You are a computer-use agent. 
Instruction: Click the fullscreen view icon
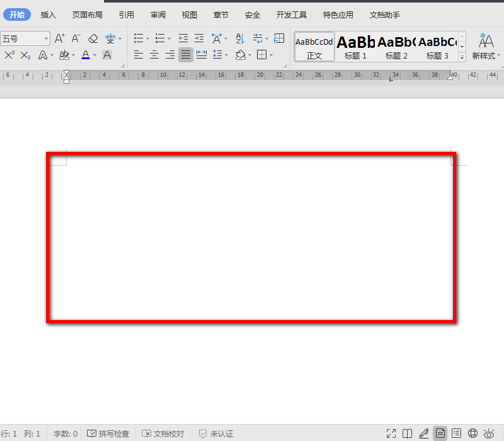coord(391,433)
